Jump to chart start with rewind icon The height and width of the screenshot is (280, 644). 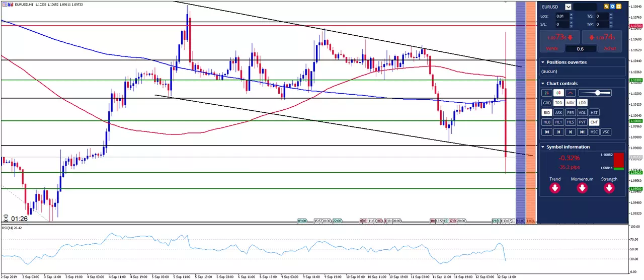click(547, 132)
